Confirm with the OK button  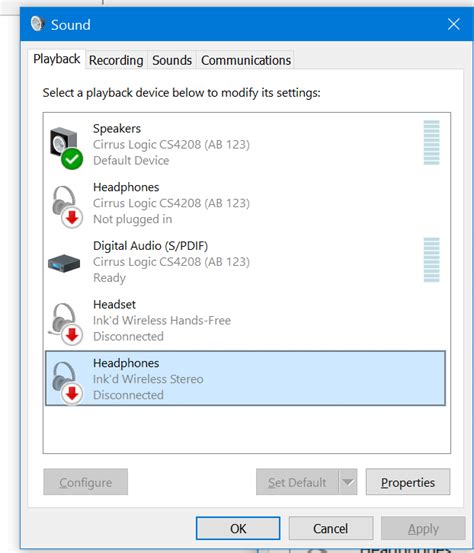click(x=238, y=528)
